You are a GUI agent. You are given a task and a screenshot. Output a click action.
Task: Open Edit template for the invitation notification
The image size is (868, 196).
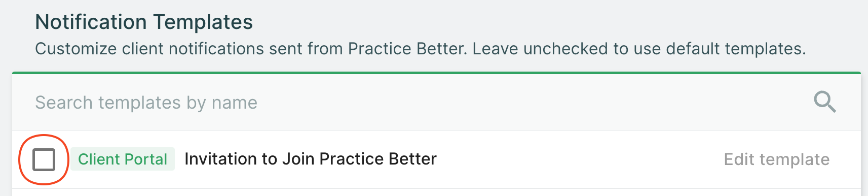(x=776, y=159)
